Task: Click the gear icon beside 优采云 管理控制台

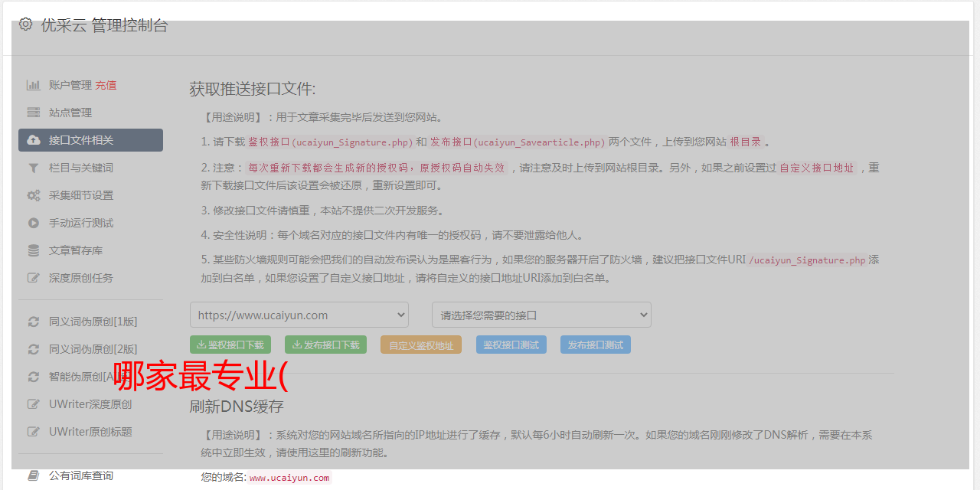Action: [x=25, y=24]
